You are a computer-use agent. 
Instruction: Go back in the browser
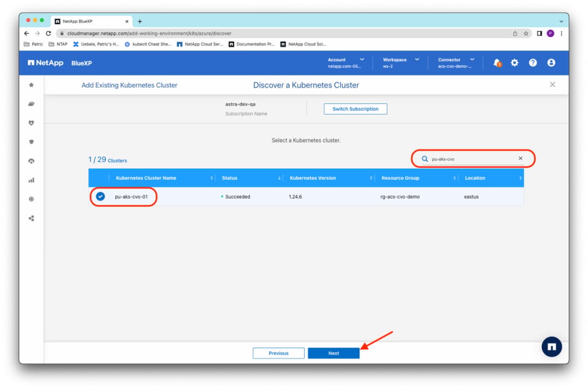point(27,34)
